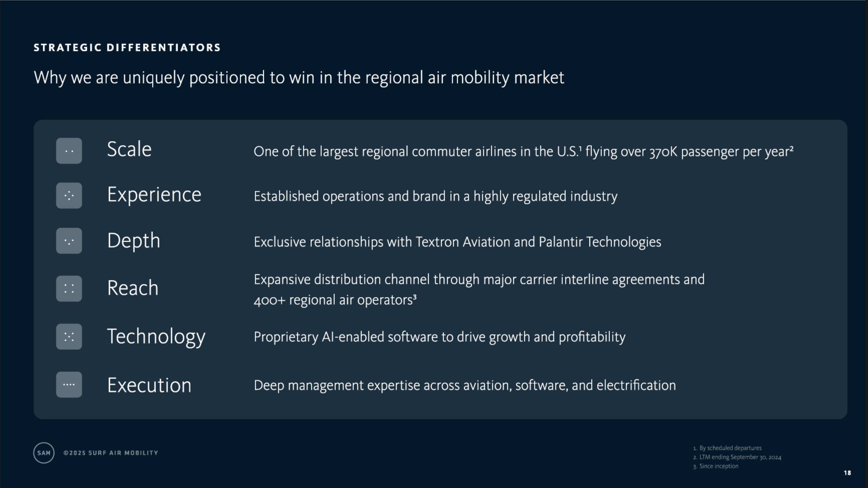Click the dotted icon beside Execution
The height and width of the screenshot is (488, 868).
coord(69,385)
